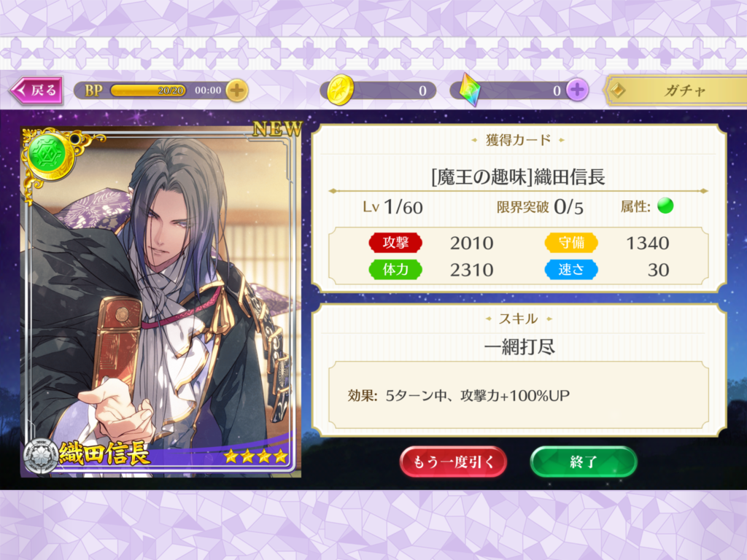Click the four-star rarity indicator
The width and height of the screenshot is (747, 560).
click(x=256, y=456)
